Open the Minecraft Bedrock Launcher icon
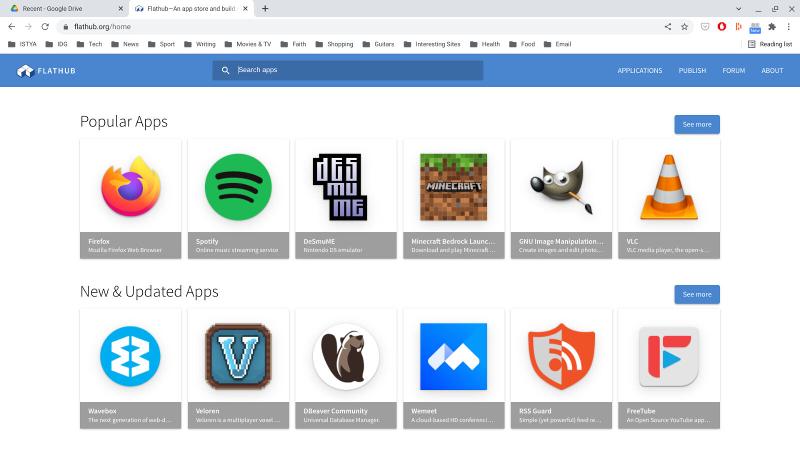Image resolution: width=800 pixels, height=450 pixels. pos(454,187)
